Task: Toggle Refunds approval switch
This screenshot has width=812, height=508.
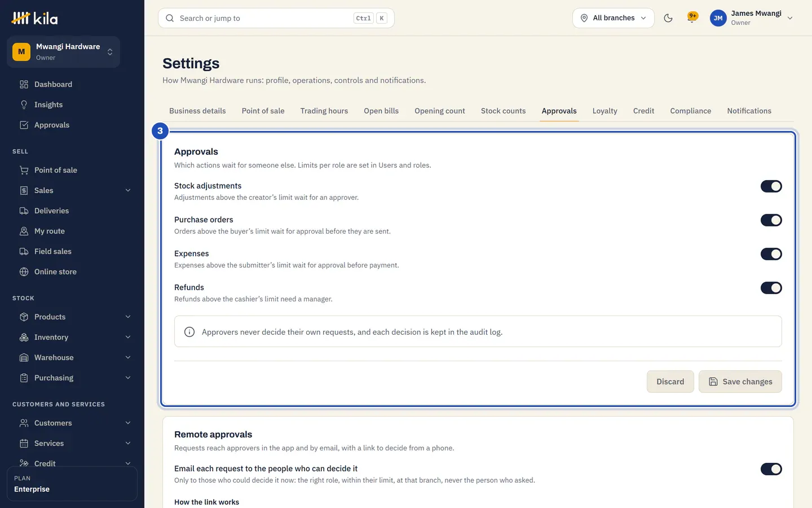Action: pyautogui.click(x=771, y=288)
